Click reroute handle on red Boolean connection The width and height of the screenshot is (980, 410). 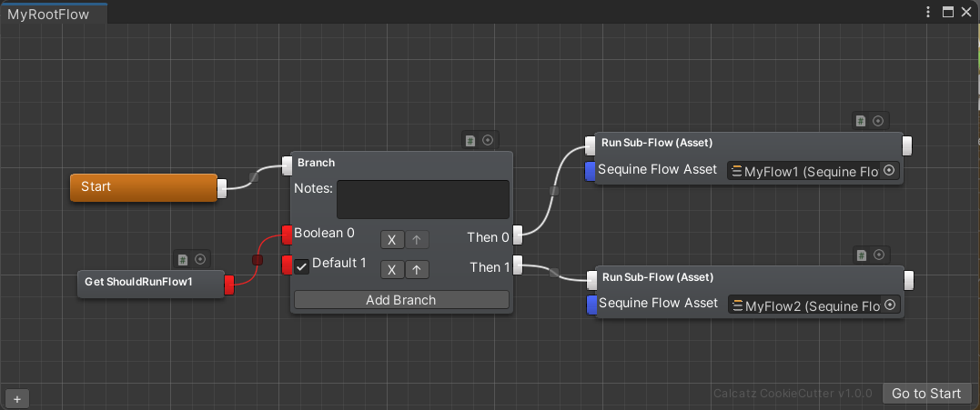pos(257,260)
